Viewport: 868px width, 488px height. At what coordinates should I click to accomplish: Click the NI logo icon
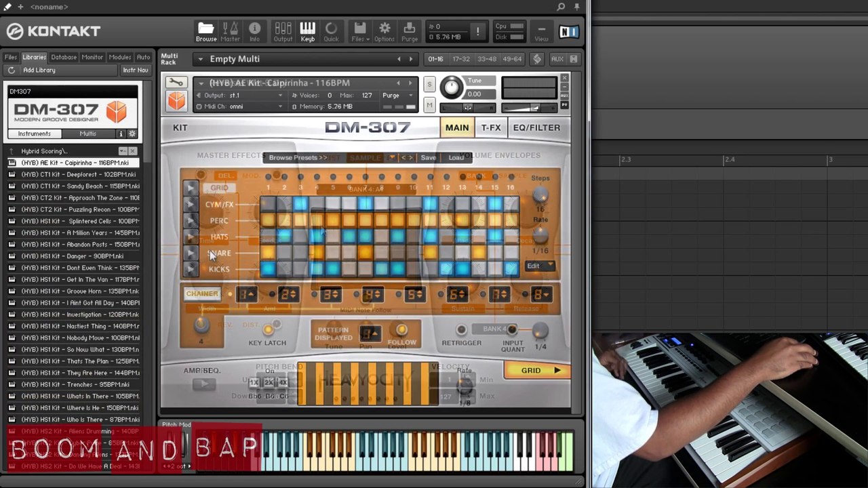[569, 31]
